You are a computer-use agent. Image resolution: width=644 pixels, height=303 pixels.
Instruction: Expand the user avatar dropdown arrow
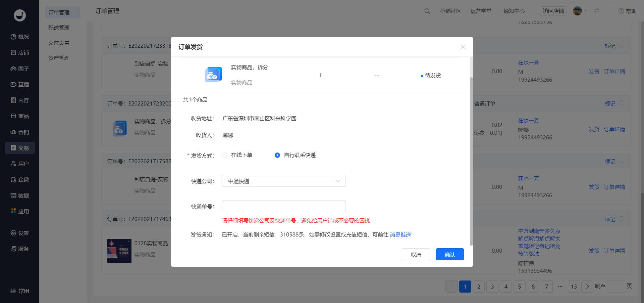tap(586, 11)
